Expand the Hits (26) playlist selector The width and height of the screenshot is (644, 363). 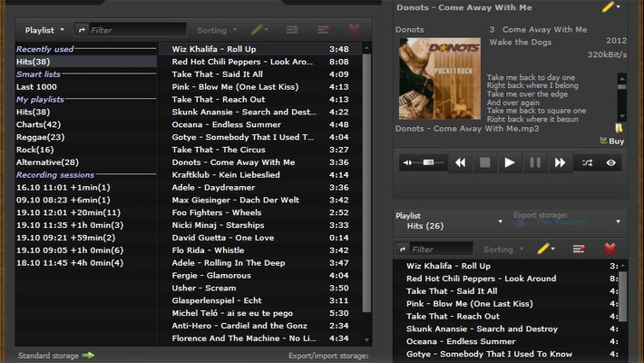pos(500,221)
